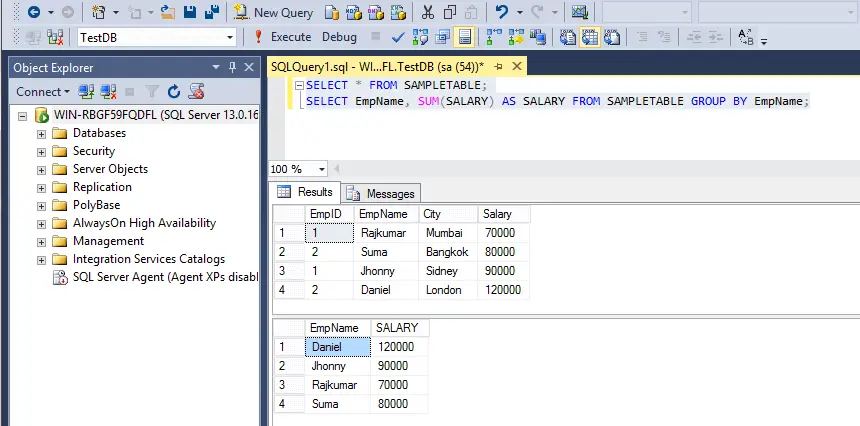The width and height of the screenshot is (860, 426).
Task: Open the 100 % zoom dropdown
Action: coord(321,169)
